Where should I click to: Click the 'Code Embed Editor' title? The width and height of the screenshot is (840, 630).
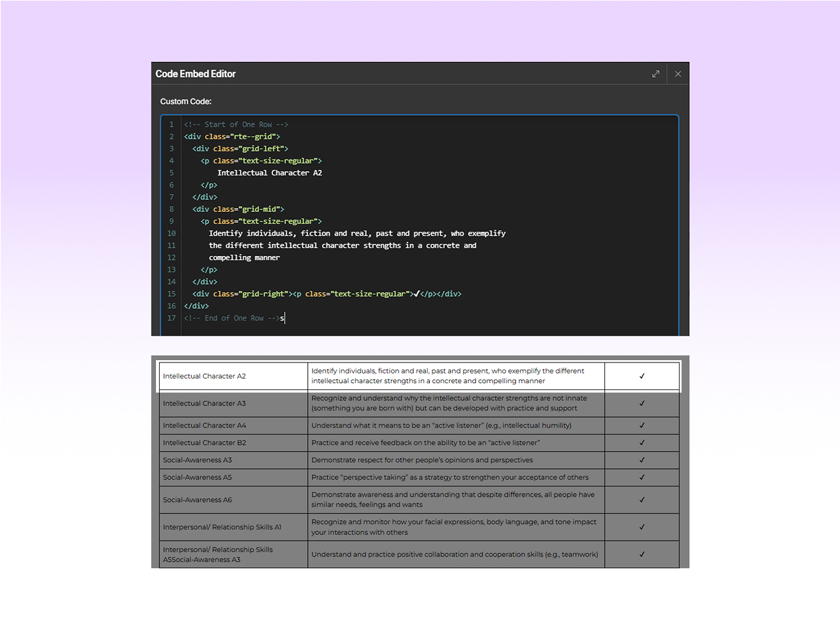pyautogui.click(x=195, y=74)
